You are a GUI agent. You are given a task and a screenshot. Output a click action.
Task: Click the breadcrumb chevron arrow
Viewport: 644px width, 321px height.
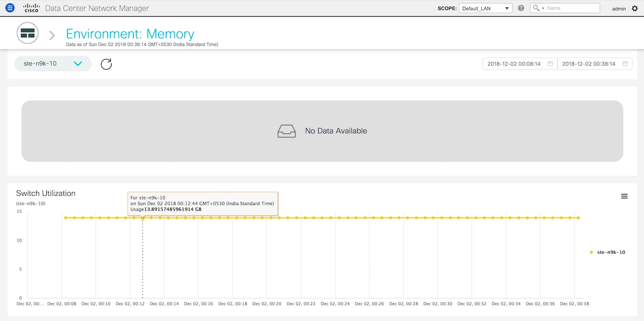click(52, 35)
